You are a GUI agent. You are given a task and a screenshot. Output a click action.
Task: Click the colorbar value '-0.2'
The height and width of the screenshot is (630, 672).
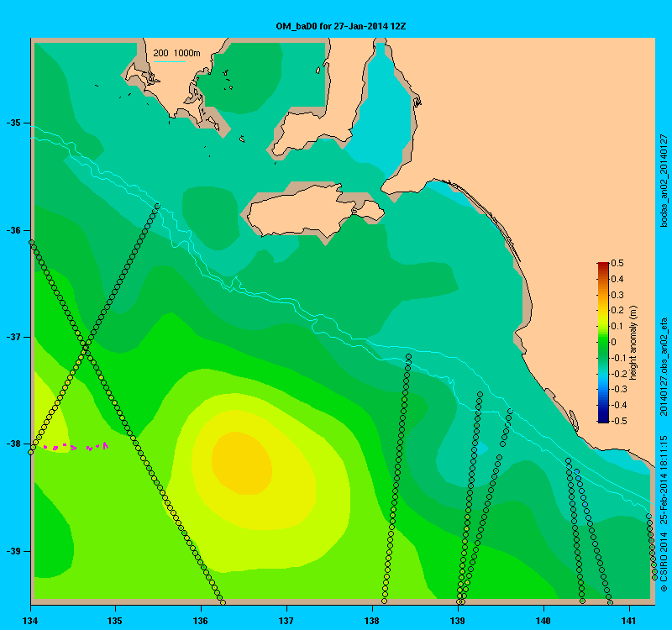pos(619,374)
